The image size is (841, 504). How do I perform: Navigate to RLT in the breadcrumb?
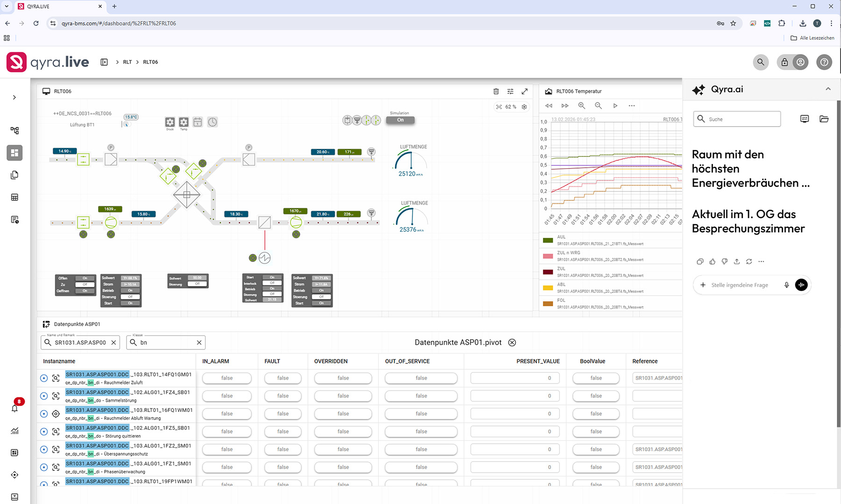click(127, 62)
